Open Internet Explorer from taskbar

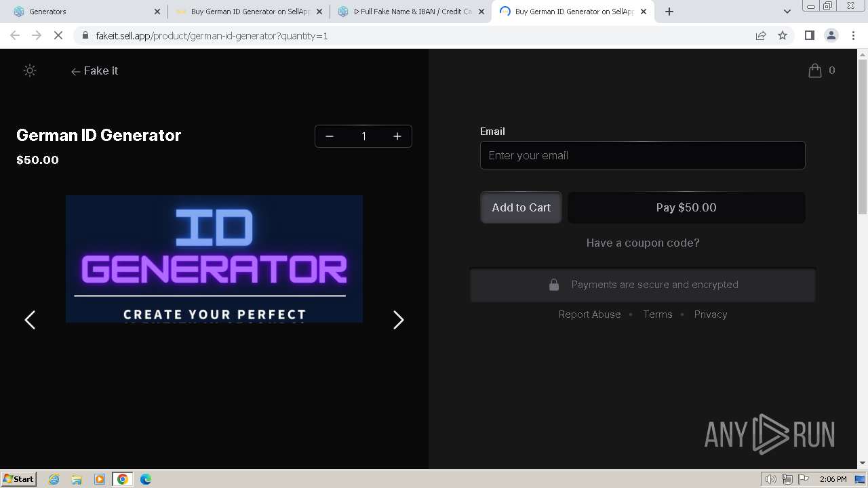pos(54,479)
